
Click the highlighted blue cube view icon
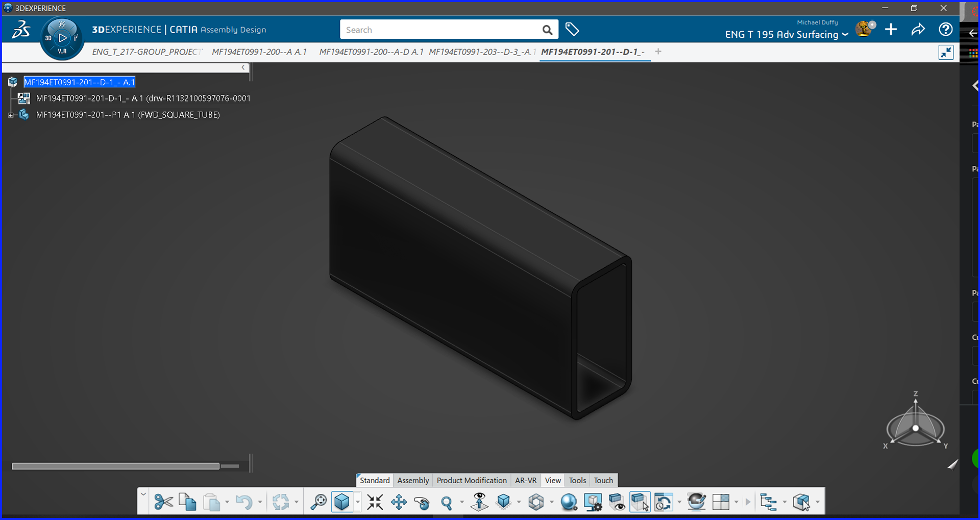coord(342,502)
